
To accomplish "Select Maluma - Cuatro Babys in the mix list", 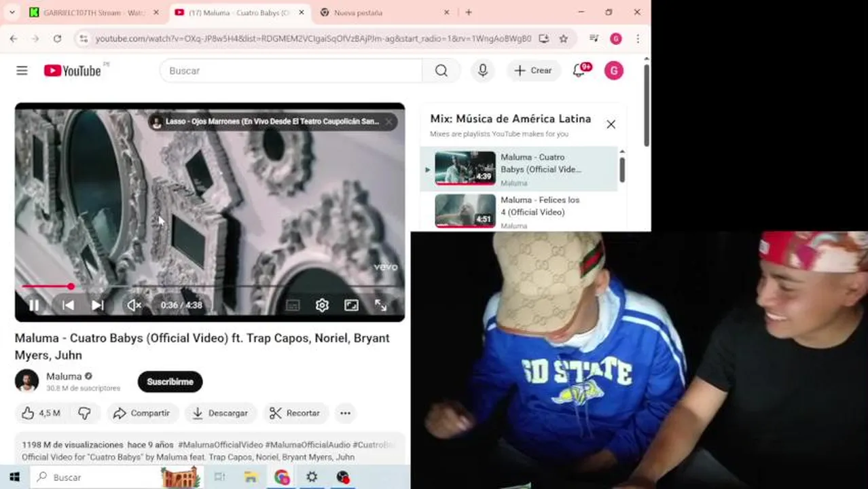I will tap(519, 168).
